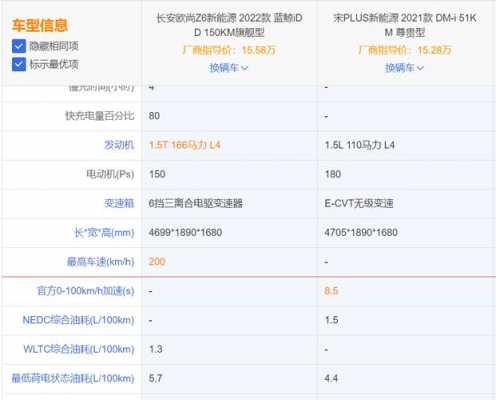
Task: Click the 发动机 parameter link
Action: point(119,145)
